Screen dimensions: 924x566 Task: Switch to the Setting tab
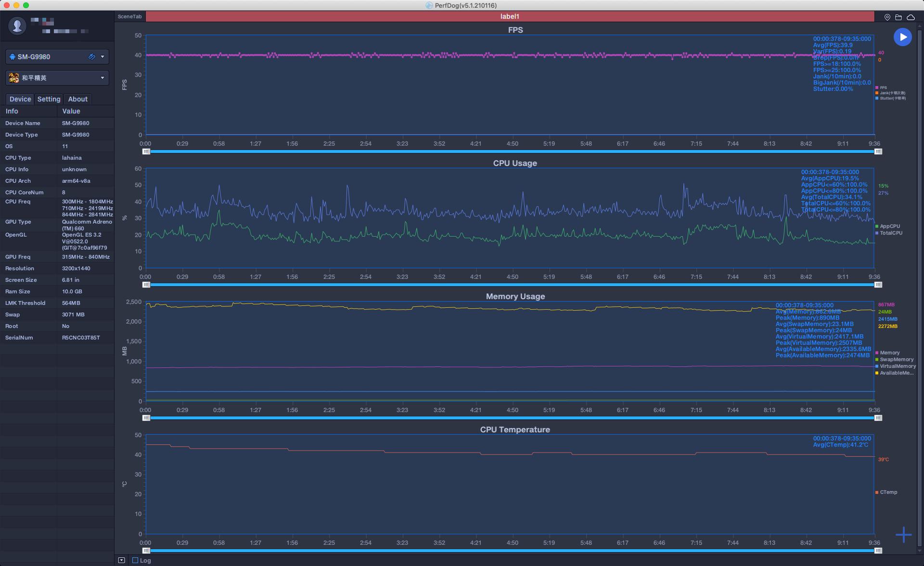click(49, 99)
